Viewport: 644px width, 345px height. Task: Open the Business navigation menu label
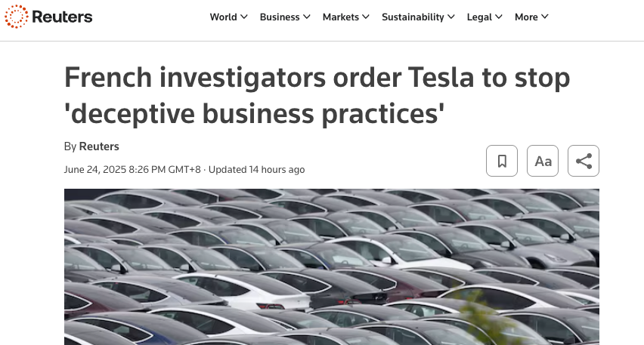click(x=280, y=17)
